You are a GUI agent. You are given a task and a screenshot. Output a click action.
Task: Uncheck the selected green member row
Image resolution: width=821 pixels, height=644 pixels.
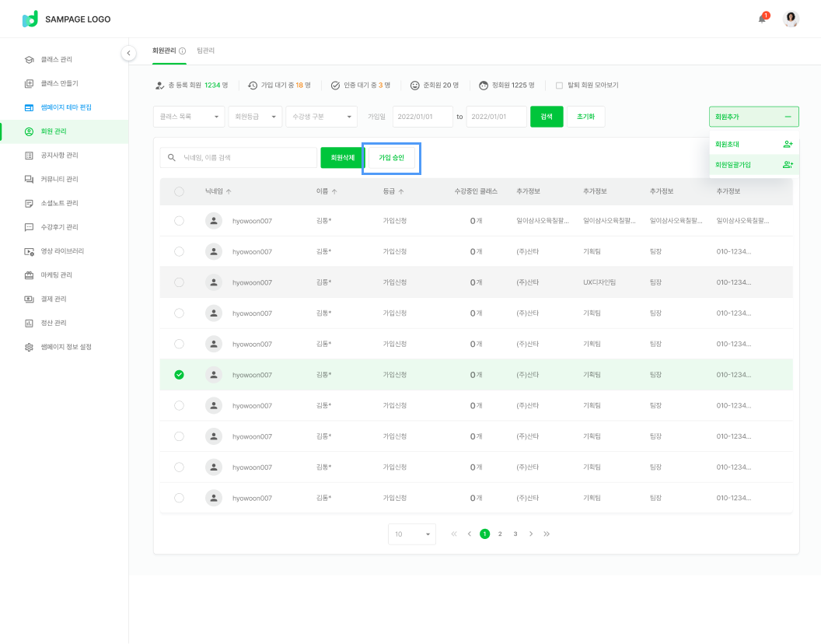click(180, 375)
